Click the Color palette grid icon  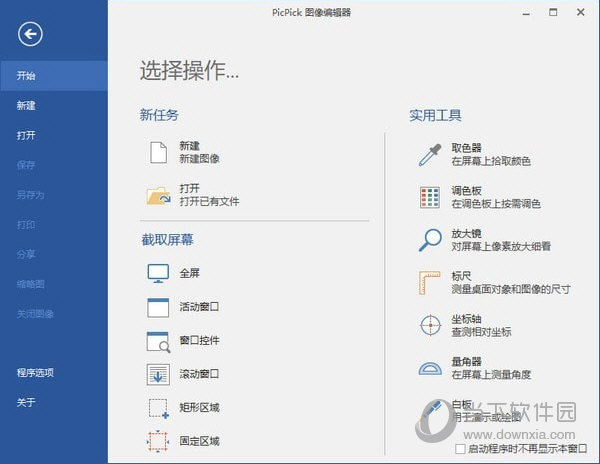(x=430, y=197)
